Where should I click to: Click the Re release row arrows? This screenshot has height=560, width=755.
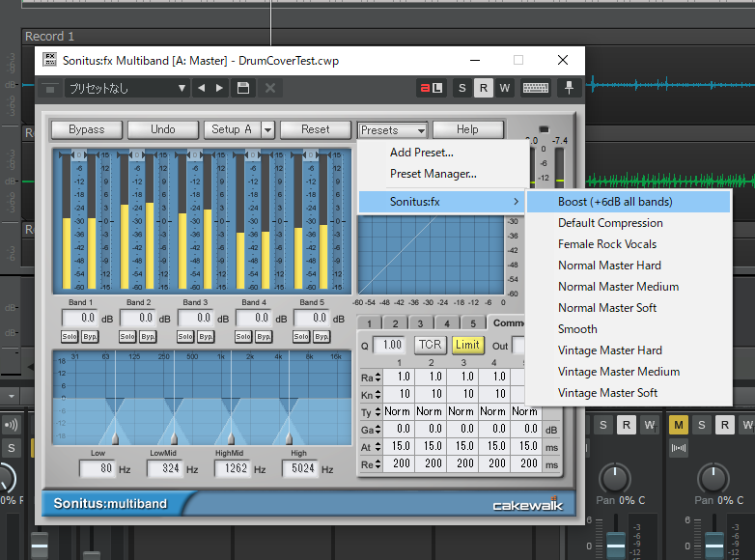pyautogui.click(x=377, y=464)
